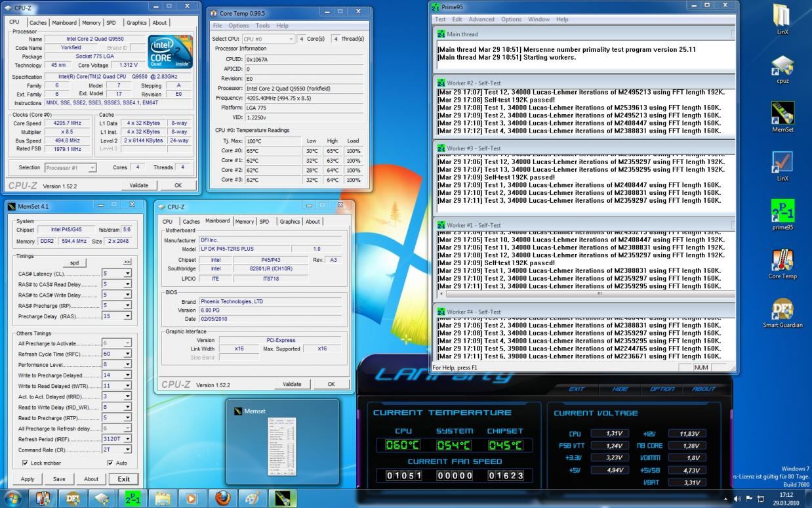The image size is (812, 508).
Task: Open the Windows Start menu orb
Action: 12,497
